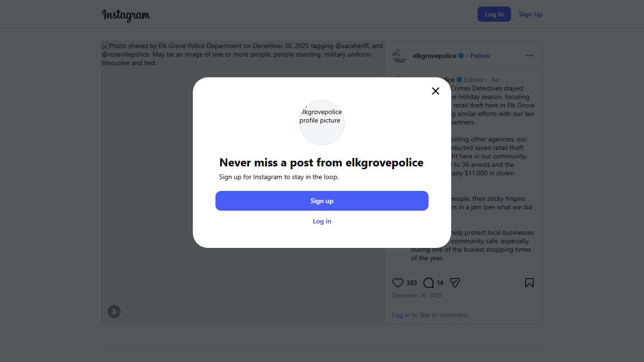
Task: Click the December 30, 2025 post date
Action: coord(417,296)
